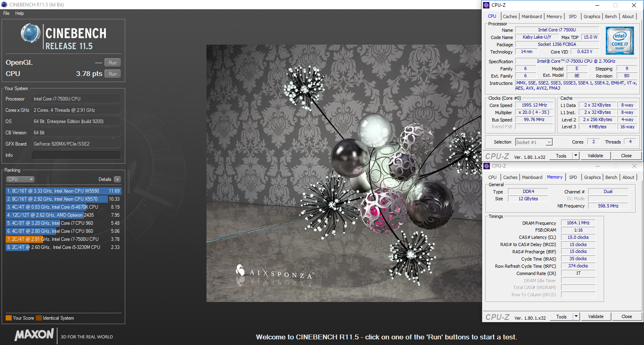Click the Details label in Ranking
The image size is (644, 345).
[105, 179]
